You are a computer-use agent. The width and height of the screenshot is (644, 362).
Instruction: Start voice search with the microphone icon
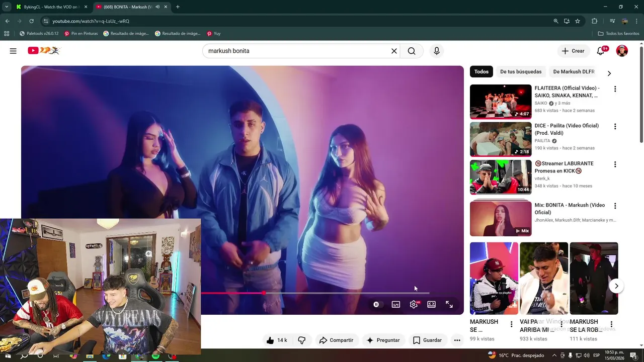[436, 51]
